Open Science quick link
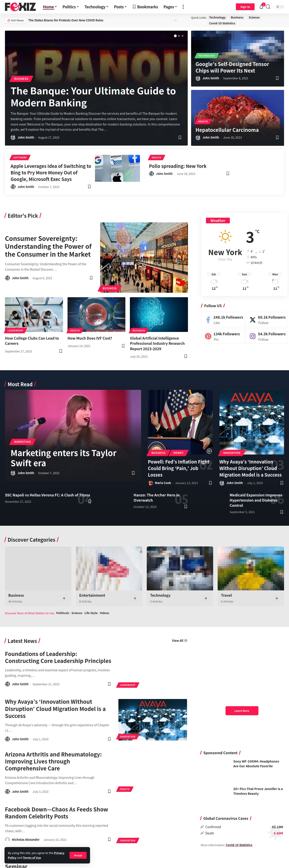The width and height of the screenshot is (289, 868). tap(254, 18)
